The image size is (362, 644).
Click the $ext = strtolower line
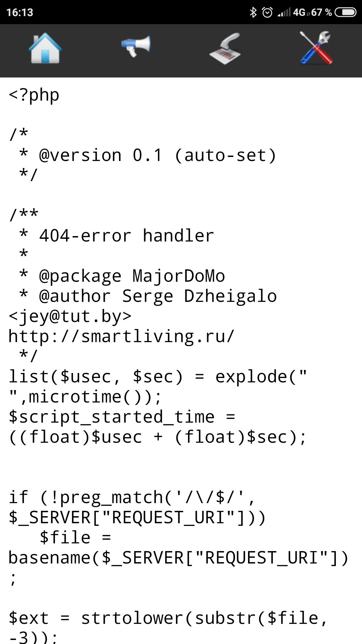tap(168, 618)
